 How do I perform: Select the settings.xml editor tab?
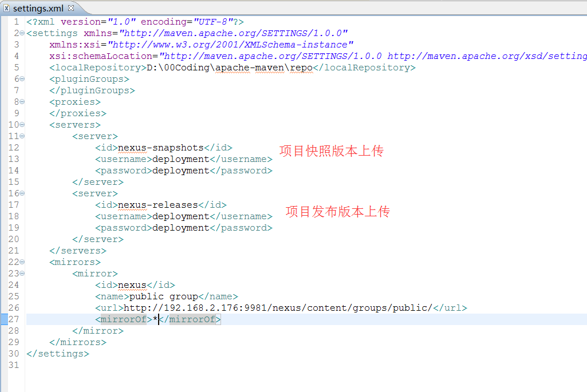(38, 8)
